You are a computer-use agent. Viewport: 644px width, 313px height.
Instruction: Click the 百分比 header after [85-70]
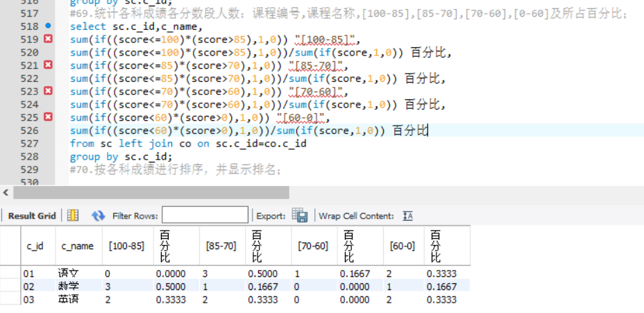[x=269, y=246]
